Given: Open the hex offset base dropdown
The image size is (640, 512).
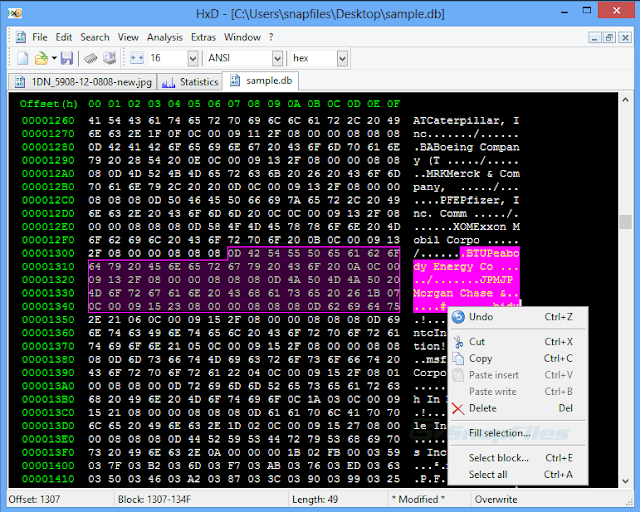Looking at the screenshot, I should 342,58.
